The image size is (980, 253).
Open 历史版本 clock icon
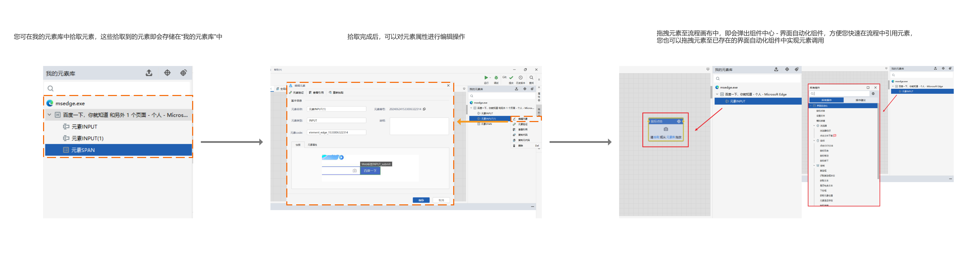(x=520, y=78)
